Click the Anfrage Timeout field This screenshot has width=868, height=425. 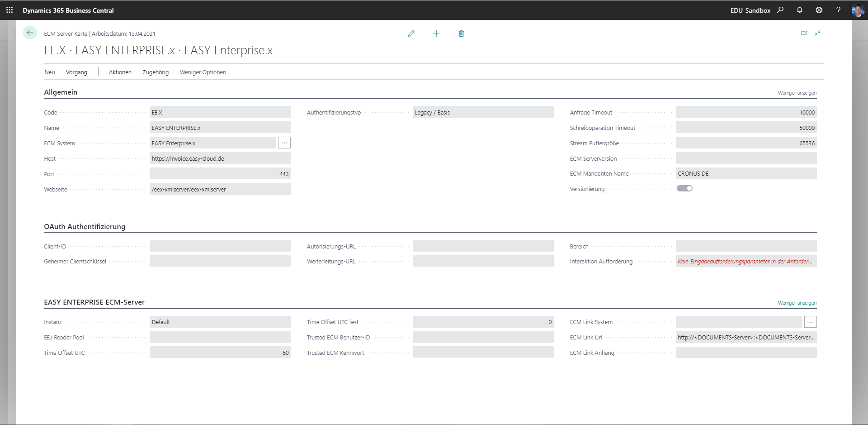(746, 112)
